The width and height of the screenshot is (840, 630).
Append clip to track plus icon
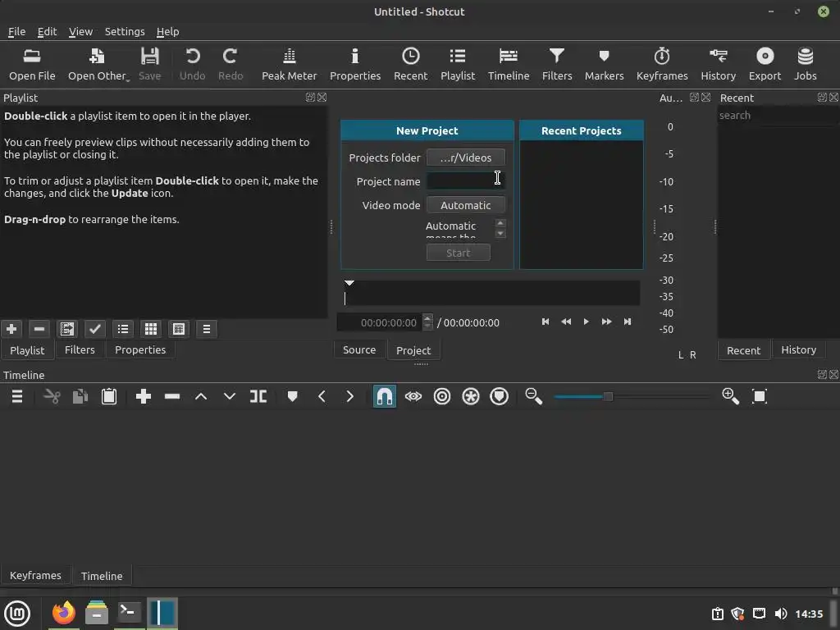coord(143,396)
